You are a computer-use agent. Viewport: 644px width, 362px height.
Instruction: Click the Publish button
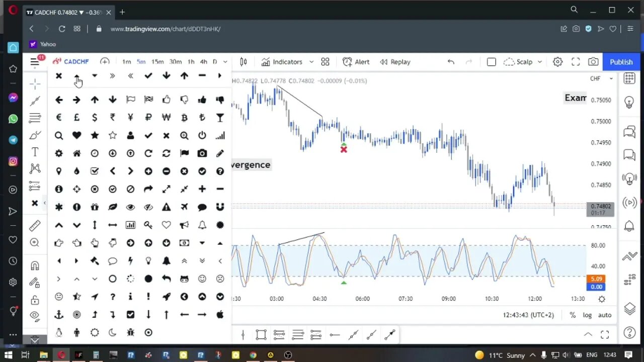tap(621, 62)
